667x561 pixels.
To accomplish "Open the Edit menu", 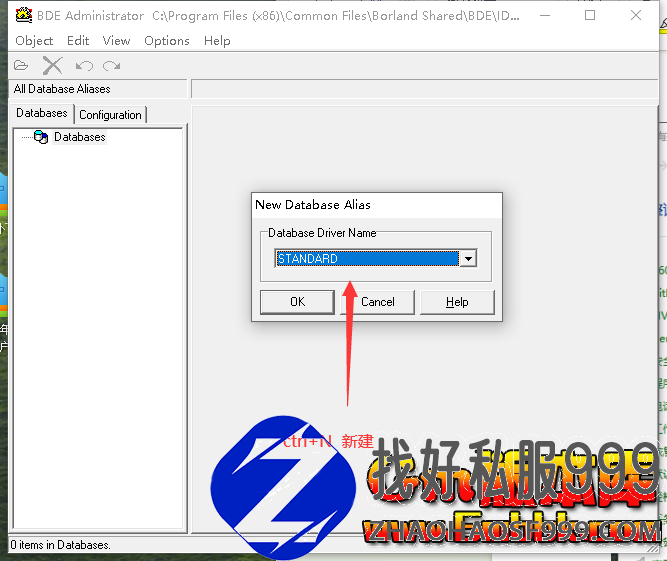I will click(x=78, y=41).
